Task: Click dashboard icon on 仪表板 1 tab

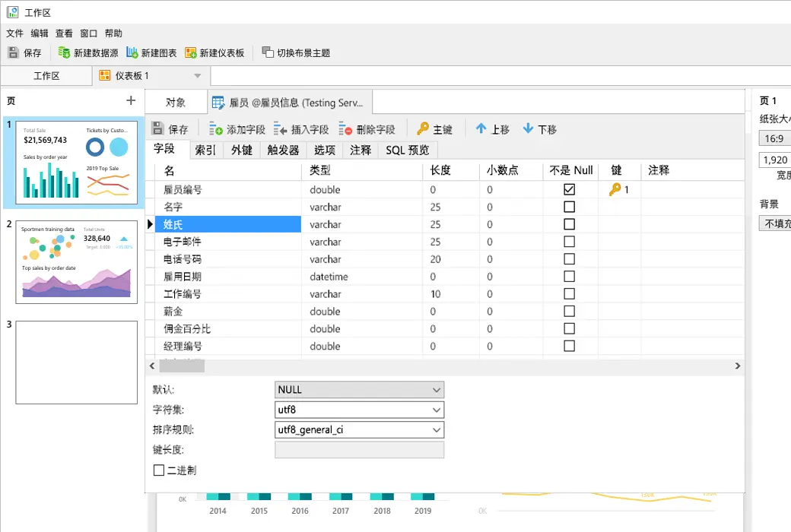Action: tap(104, 76)
